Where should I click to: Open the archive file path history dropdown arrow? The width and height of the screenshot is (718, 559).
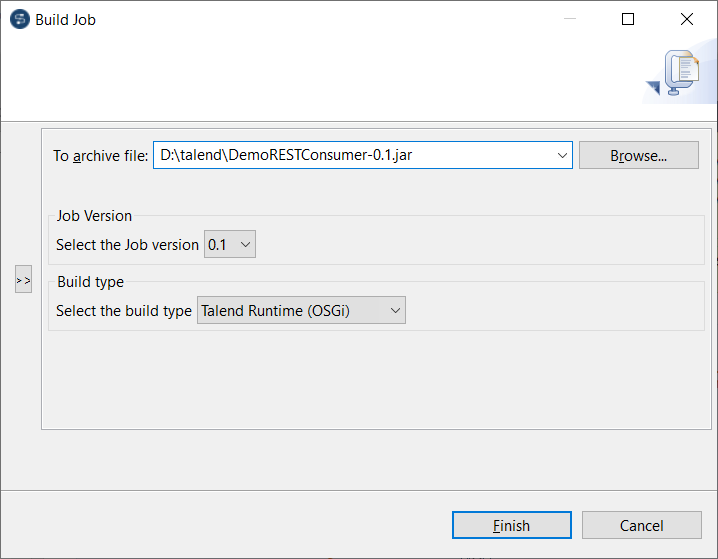[x=561, y=155]
